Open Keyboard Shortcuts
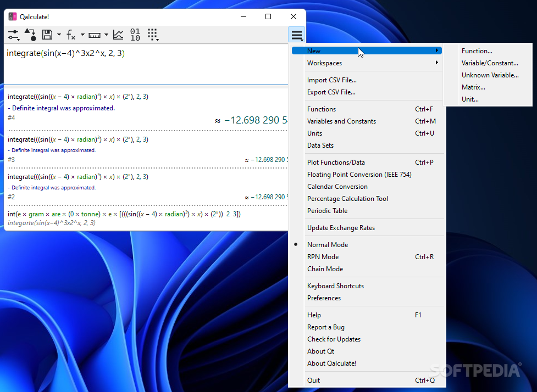 tap(367, 286)
